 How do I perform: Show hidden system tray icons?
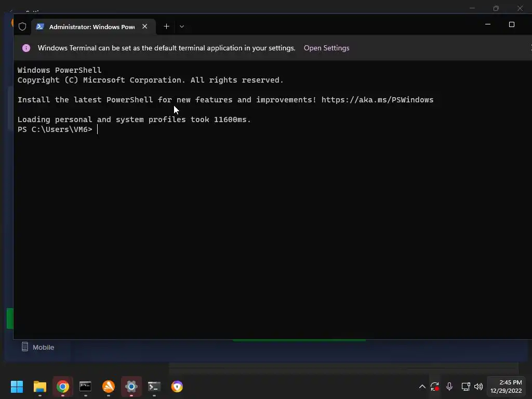pyautogui.click(x=422, y=387)
